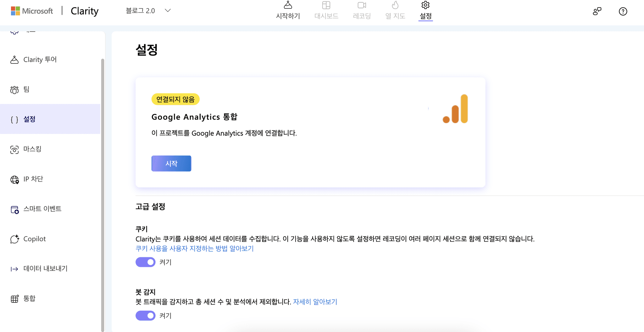Click the Google Analytics logo
644x332 pixels.
pos(455,109)
